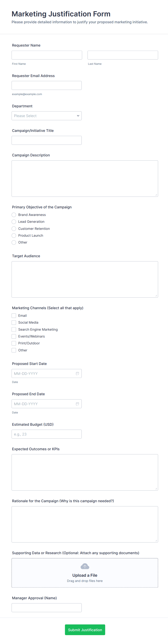Click inside the Campaign Description text area

click(85, 179)
